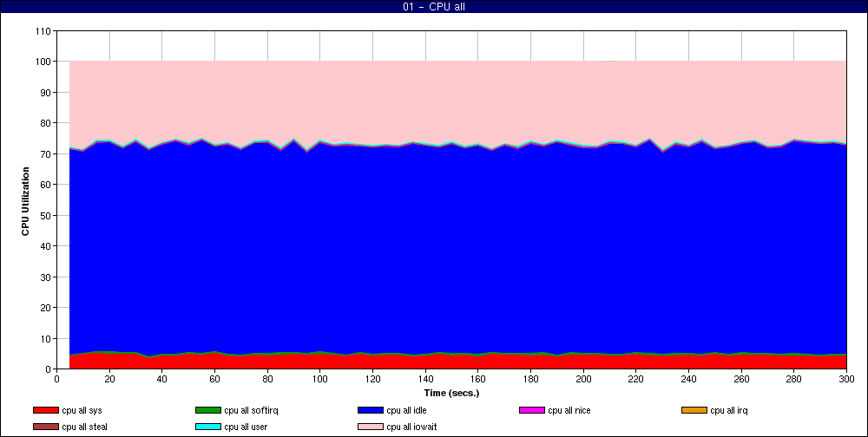The image size is (868, 437).
Task: Select the 'cpu all irq' legend label
Action: point(729,410)
